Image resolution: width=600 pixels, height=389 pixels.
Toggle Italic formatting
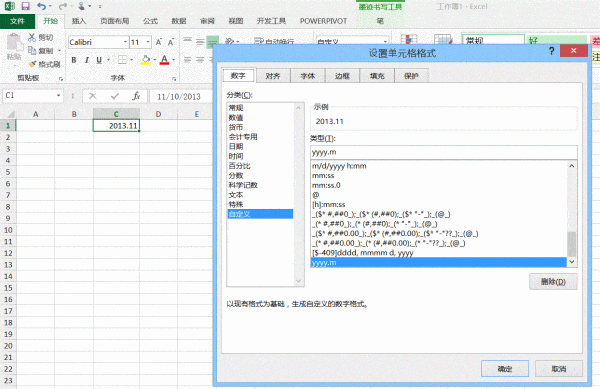point(86,60)
